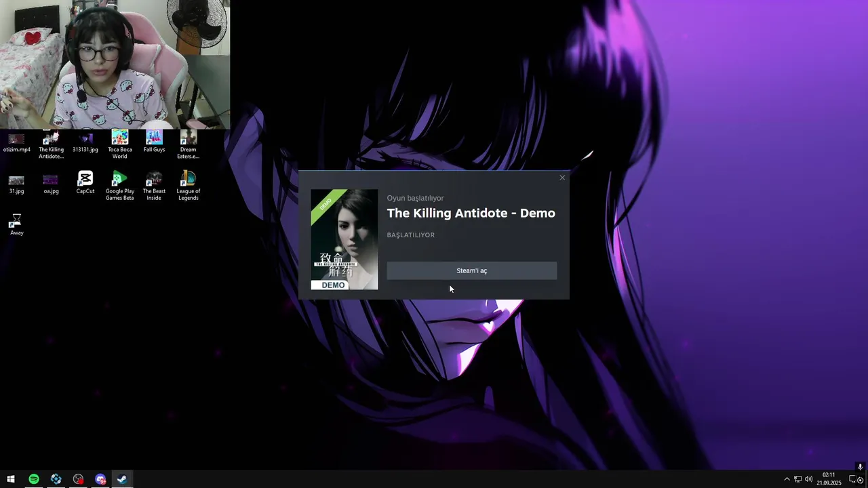The width and height of the screenshot is (868, 488).
Task: Click the "Oyun başlatılıyor" label
Action: coord(415,198)
